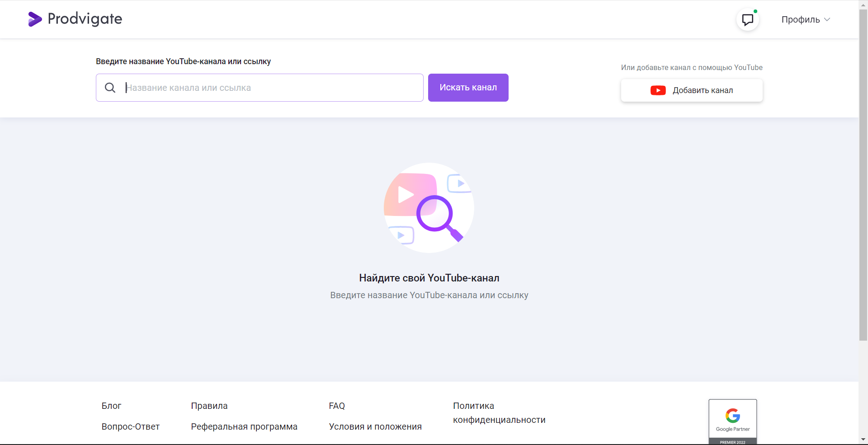This screenshot has height=445, width=868.
Task: Focus the channel name or link input field
Action: (259, 88)
